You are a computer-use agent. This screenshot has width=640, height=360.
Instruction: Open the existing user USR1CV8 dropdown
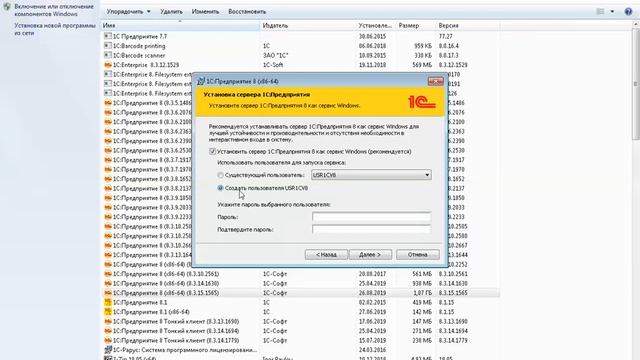(371, 175)
